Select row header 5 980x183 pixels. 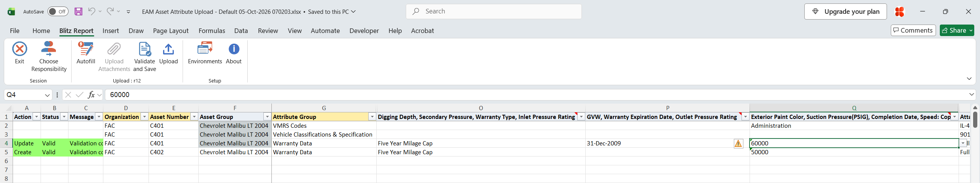click(x=6, y=152)
